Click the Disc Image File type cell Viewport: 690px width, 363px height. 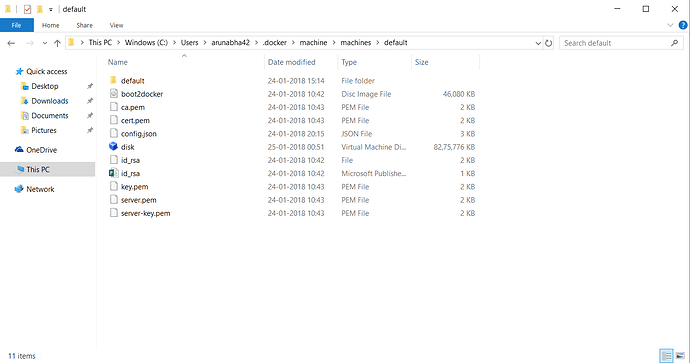(366, 94)
